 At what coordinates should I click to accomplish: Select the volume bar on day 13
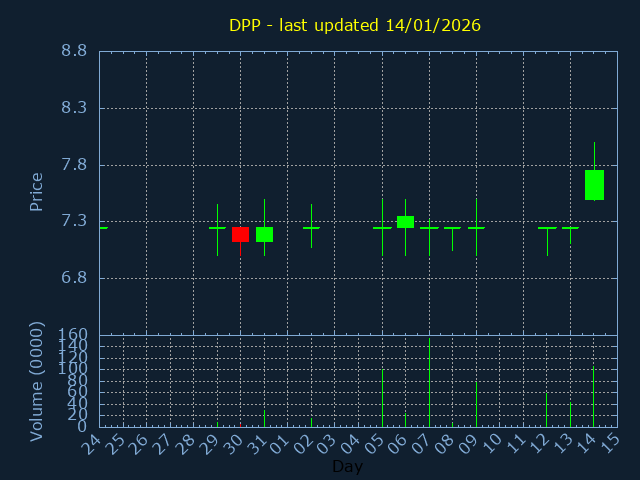click(x=570, y=414)
